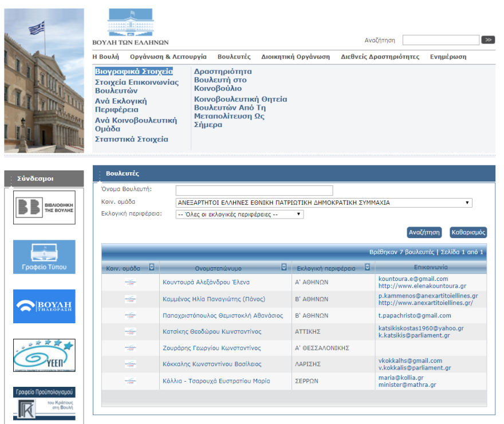Viewport: 504px width, 424px height.
Task: Click the party logo in Κουντουρά row
Action: click(x=131, y=282)
